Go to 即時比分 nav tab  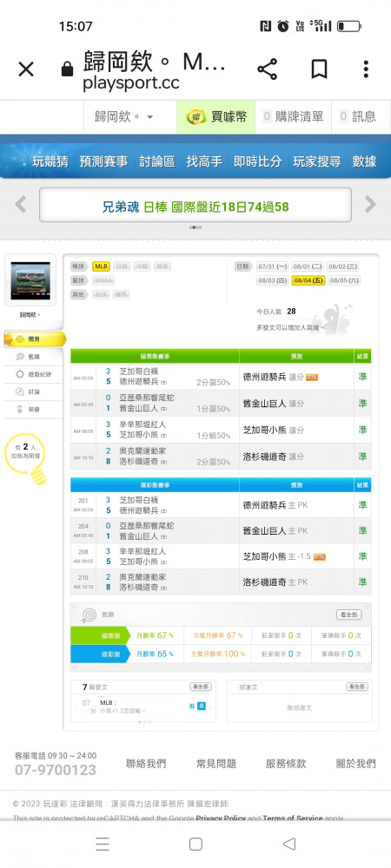(x=257, y=161)
